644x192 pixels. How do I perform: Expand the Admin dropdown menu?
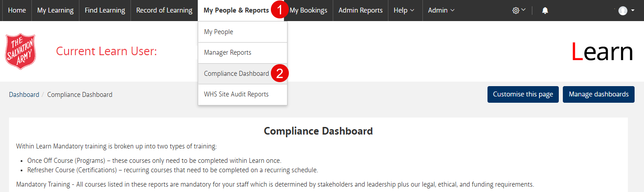[x=441, y=10]
